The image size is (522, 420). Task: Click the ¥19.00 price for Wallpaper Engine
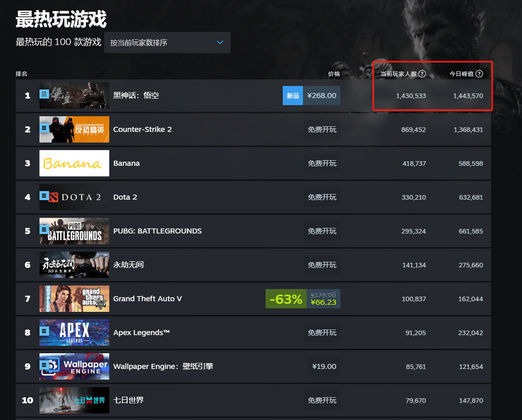324,366
